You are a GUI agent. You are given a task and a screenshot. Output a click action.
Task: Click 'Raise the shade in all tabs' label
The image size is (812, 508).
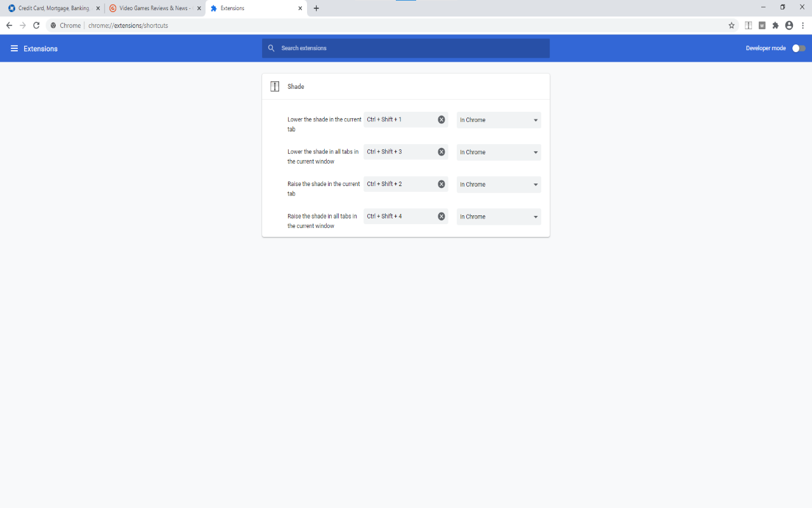pyautogui.click(x=322, y=221)
